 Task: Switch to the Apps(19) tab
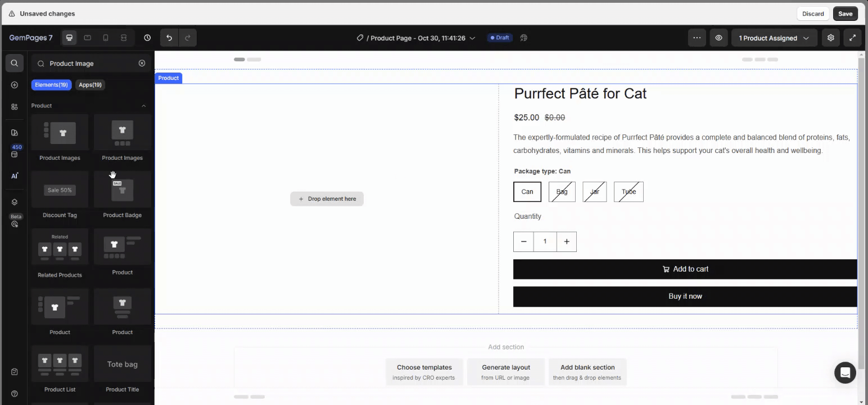pos(90,84)
